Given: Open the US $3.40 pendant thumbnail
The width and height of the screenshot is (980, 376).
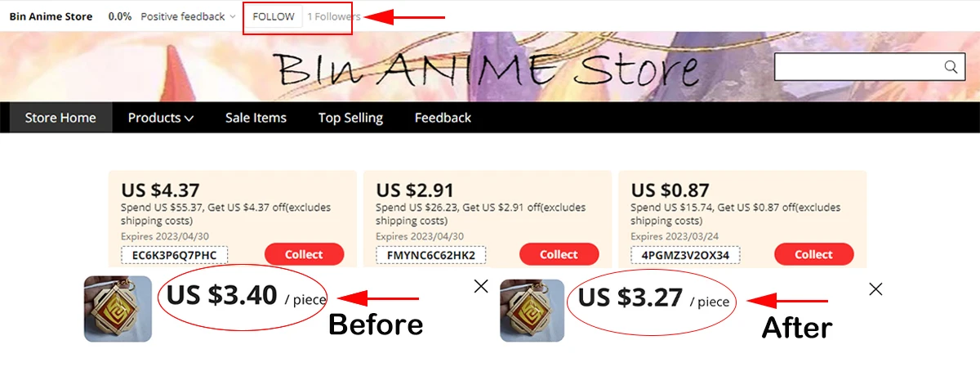Looking at the screenshot, I should tap(118, 309).
